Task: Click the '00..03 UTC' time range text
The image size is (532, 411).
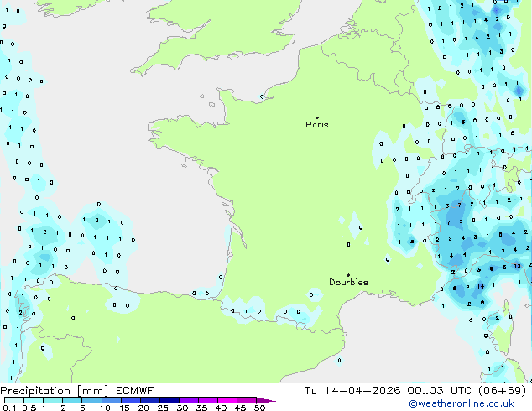Action: pyautogui.click(x=440, y=391)
